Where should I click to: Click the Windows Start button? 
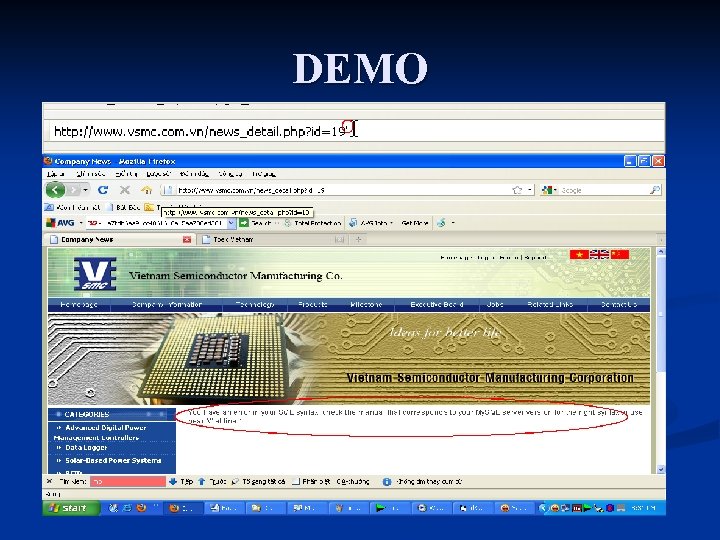(x=70, y=508)
